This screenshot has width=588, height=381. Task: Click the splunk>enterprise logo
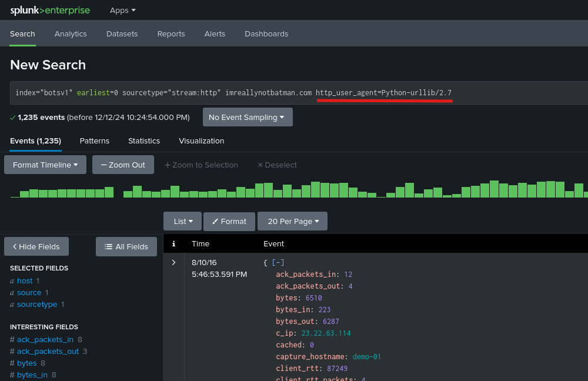coord(50,10)
